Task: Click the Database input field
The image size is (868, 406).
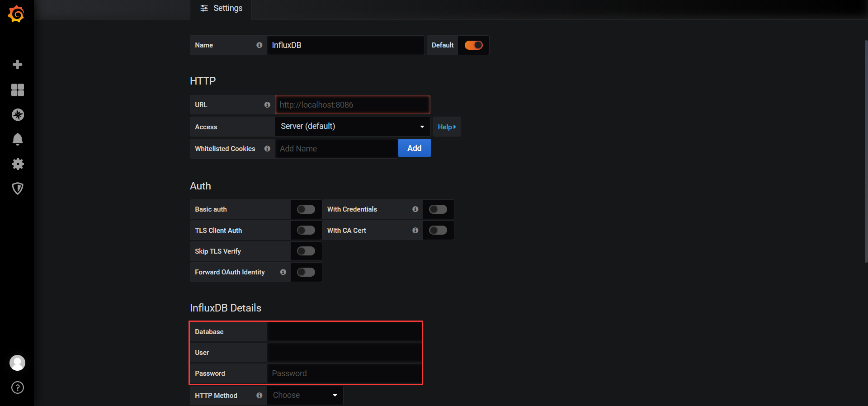Action: (x=344, y=332)
